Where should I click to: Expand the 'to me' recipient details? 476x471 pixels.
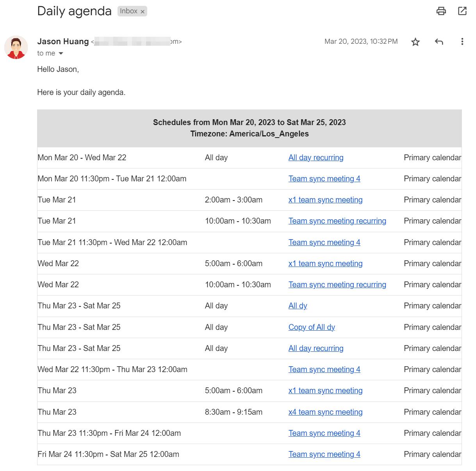(50, 53)
